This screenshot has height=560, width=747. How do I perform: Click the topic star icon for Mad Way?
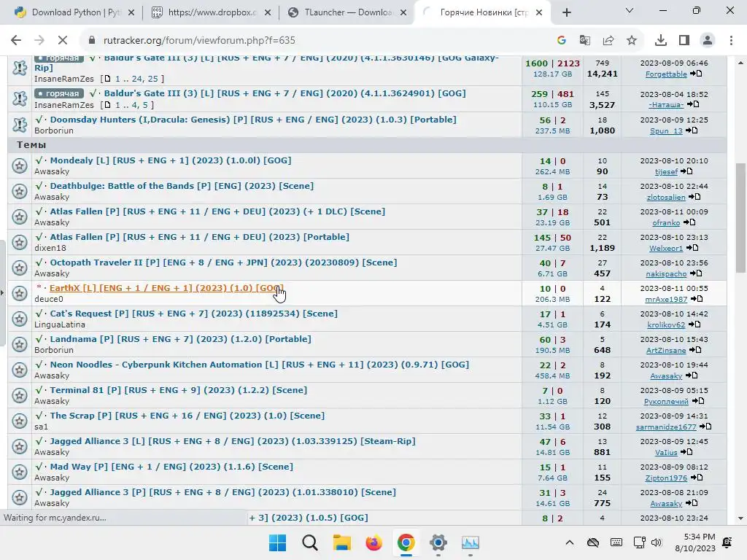(20, 472)
